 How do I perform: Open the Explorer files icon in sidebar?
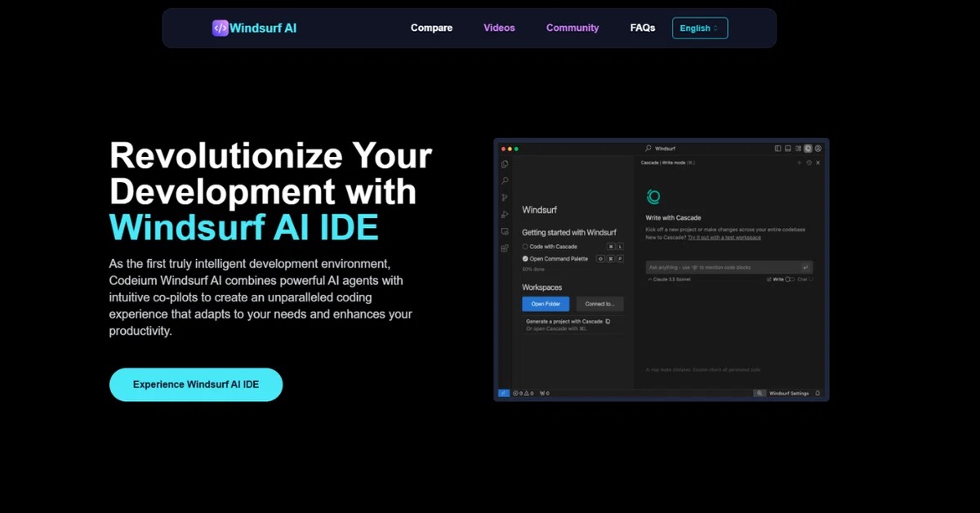(x=505, y=164)
